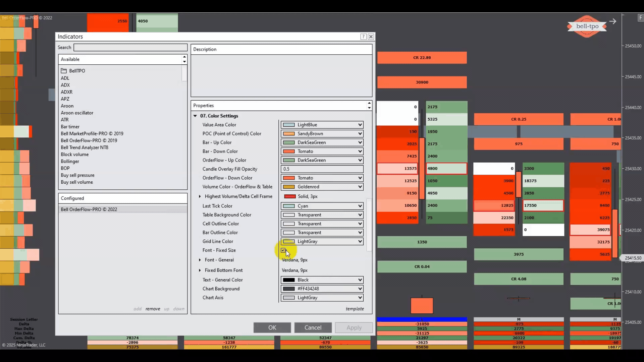Open the Chart Background color dropdown
This screenshot has width=644, height=362.
(360, 289)
